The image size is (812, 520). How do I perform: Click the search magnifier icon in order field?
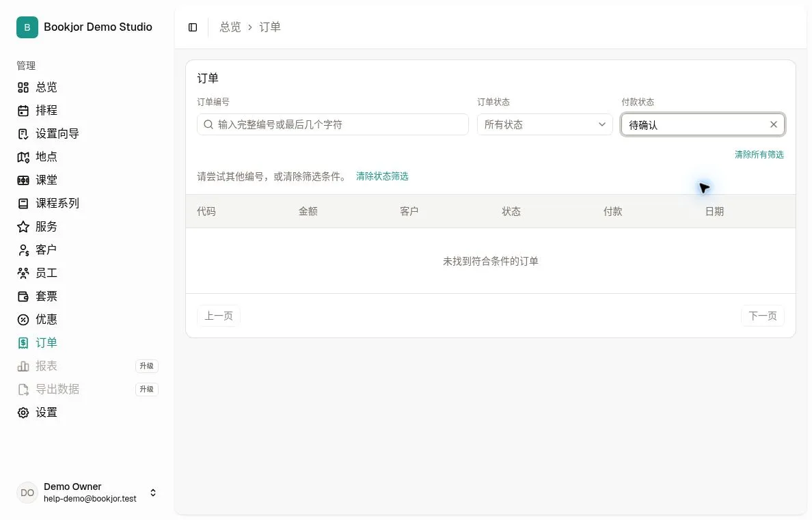click(208, 125)
